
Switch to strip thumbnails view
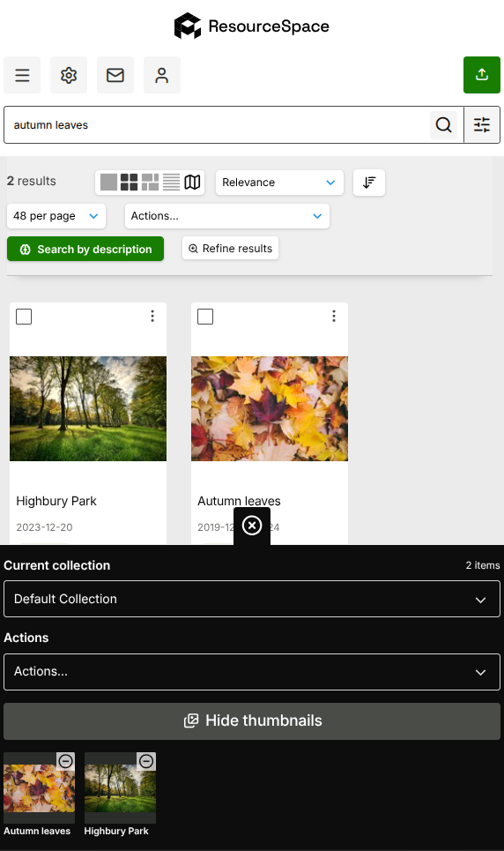(x=151, y=183)
